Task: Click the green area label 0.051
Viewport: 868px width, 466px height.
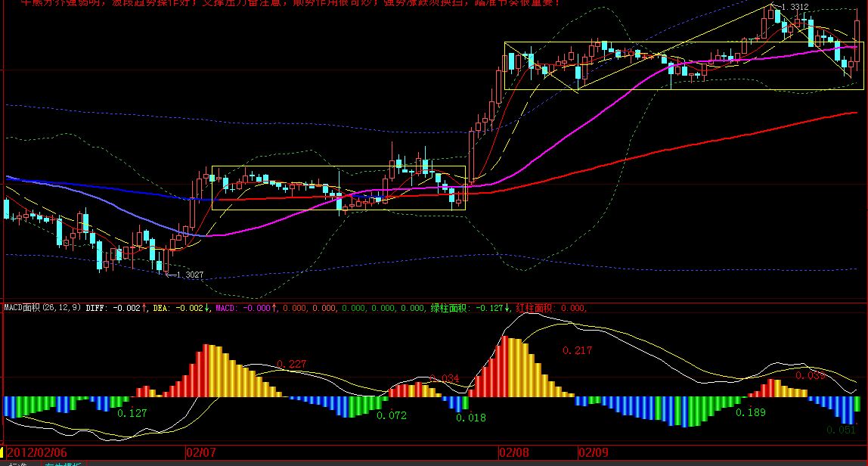Action: [842, 430]
